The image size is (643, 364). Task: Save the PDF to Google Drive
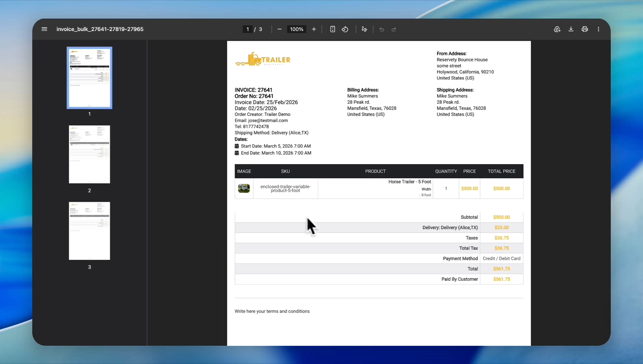557,29
